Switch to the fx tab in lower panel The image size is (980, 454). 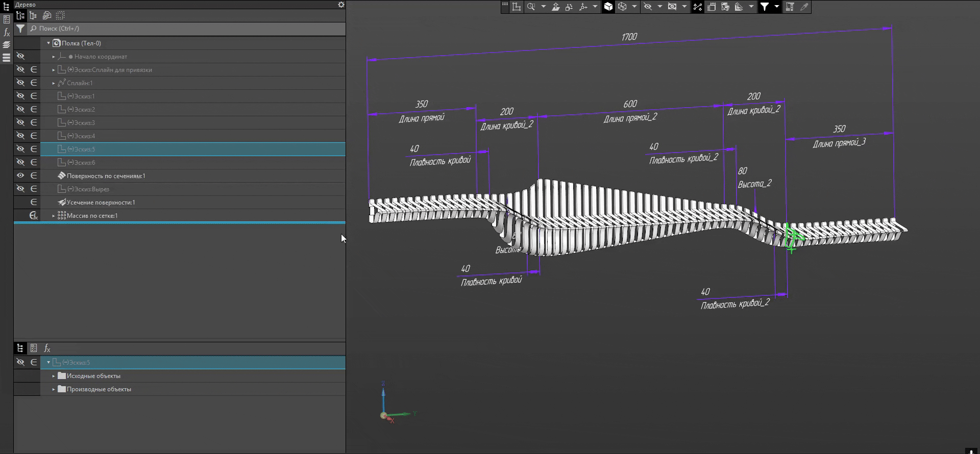tap(47, 348)
